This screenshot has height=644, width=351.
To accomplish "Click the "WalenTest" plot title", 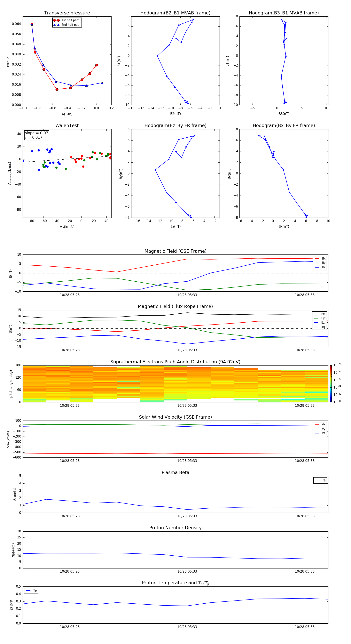I will click(x=67, y=125).
